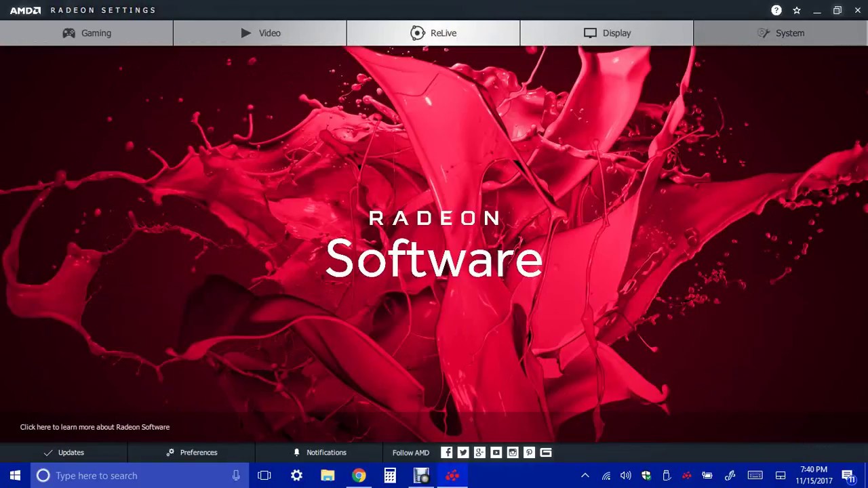
Task: Open the Gaming tab
Action: point(87,33)
